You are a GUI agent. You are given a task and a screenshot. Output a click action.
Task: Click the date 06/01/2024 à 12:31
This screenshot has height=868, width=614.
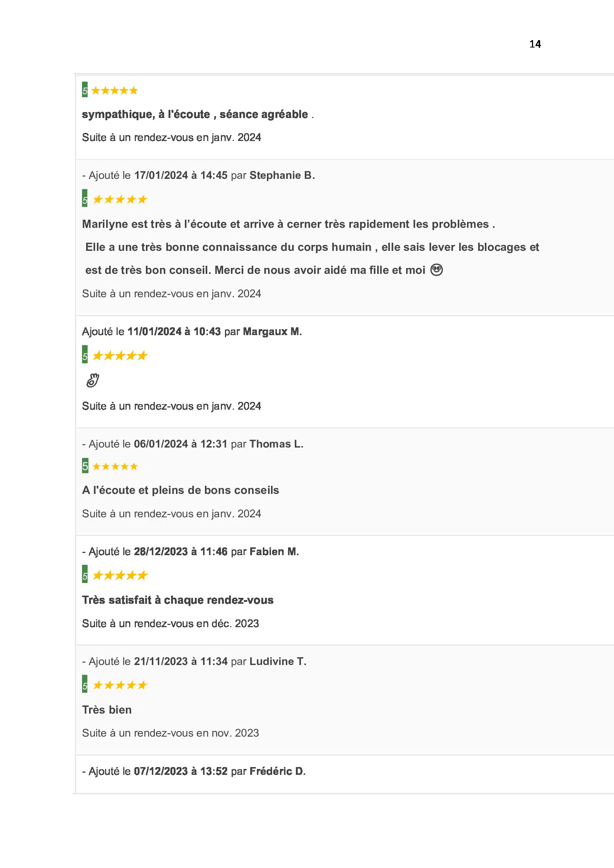coord(180,444)
